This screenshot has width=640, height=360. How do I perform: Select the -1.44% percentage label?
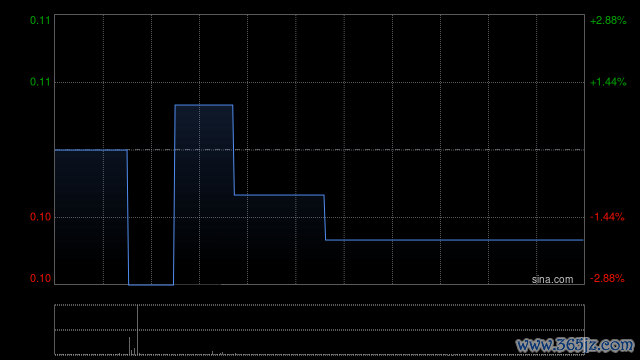click(607, 217)
